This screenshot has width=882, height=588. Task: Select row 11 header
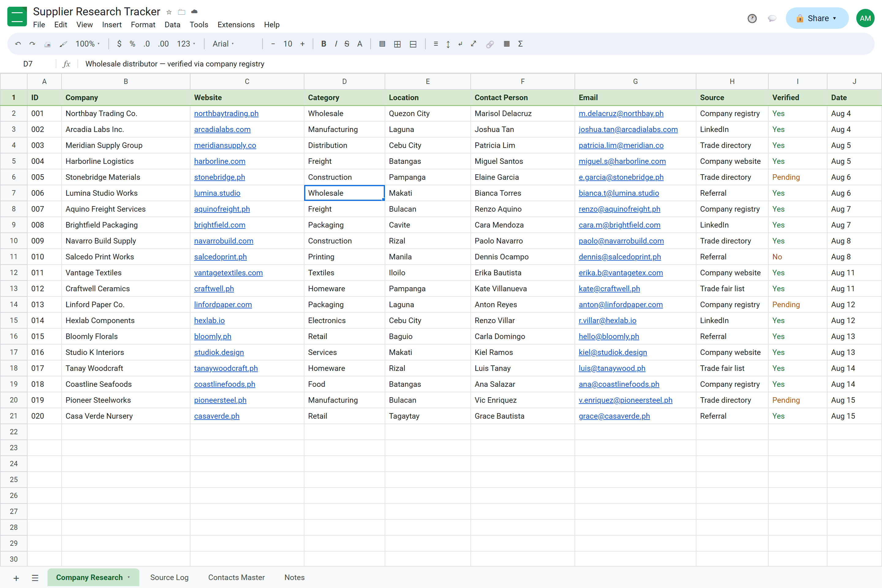13,257
